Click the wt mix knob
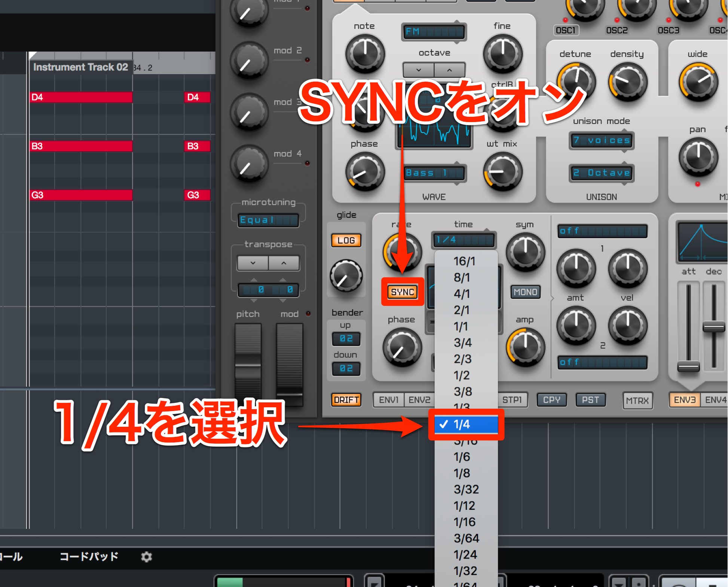The image size is (728, 587). point(503,172)
